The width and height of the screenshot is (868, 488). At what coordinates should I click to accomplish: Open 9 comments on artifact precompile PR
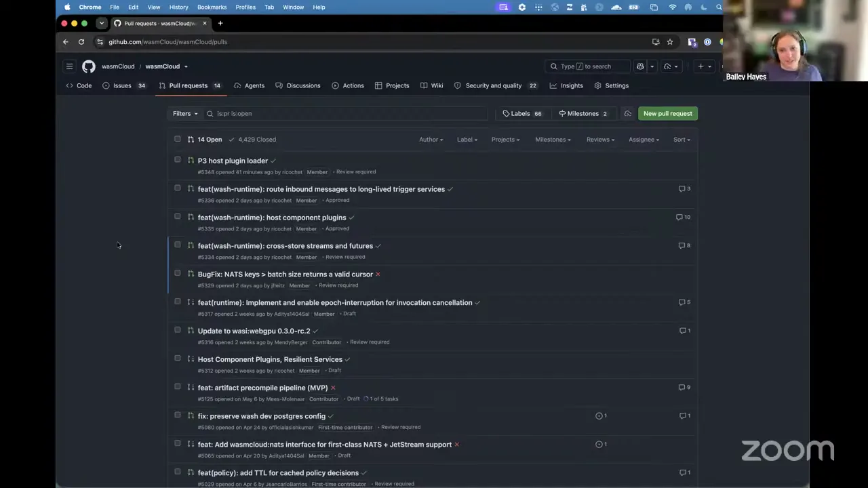tap(684, 388)
